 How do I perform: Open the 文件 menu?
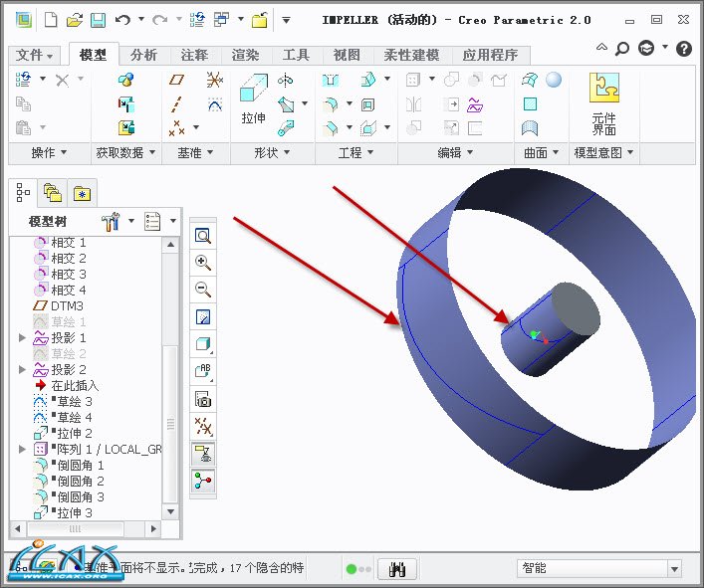[x=34, y=55]
